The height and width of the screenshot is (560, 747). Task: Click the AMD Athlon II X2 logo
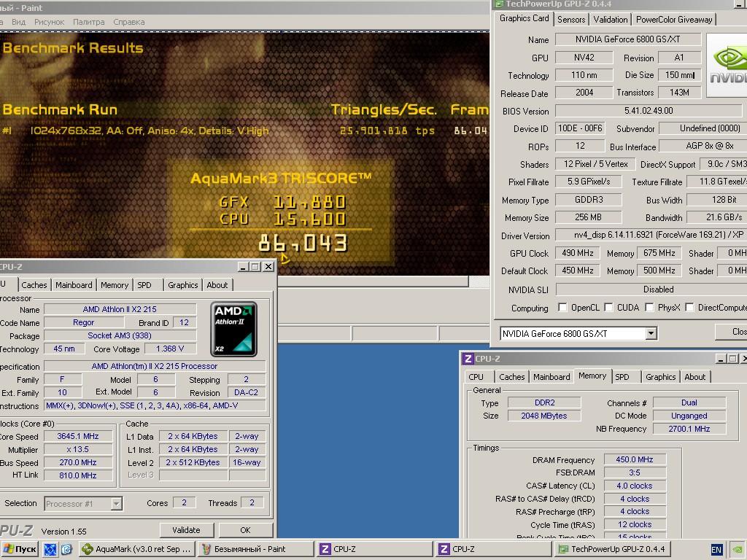[234, 329]
